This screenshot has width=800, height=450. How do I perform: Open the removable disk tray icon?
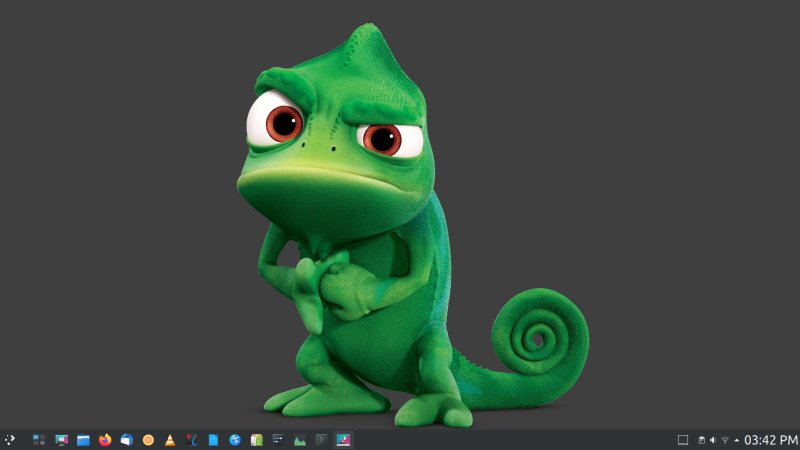[702, 440]
